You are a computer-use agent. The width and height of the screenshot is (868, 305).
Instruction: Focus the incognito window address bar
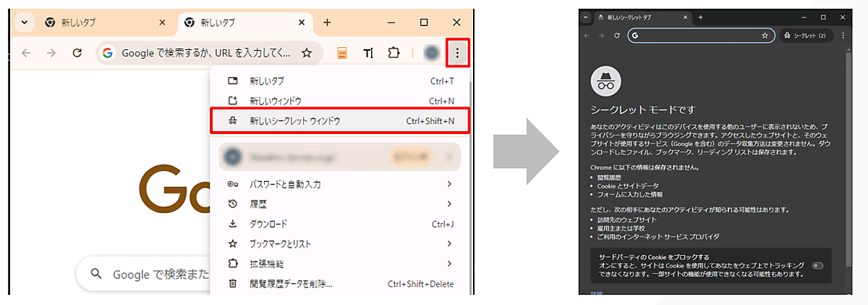tap(700, 35)
